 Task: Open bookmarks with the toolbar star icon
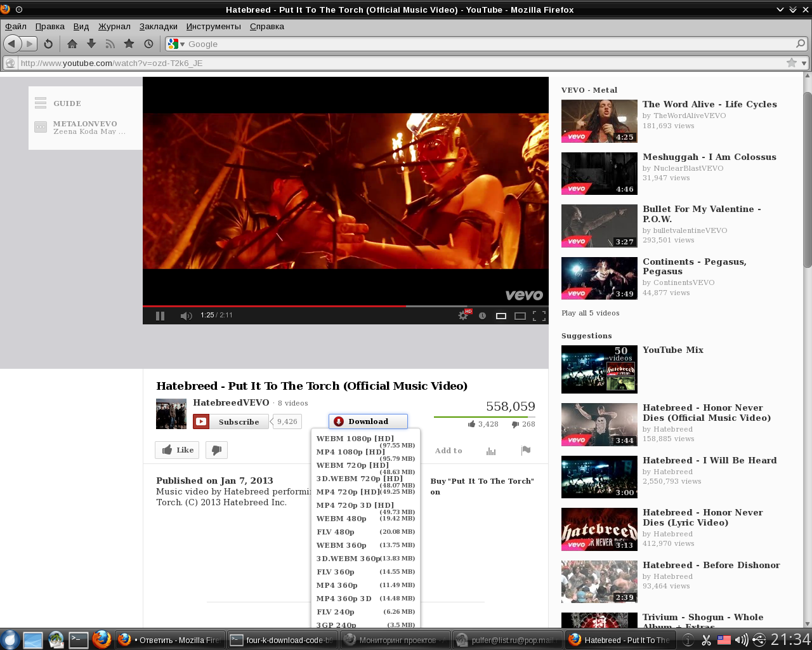pos(129,44)
